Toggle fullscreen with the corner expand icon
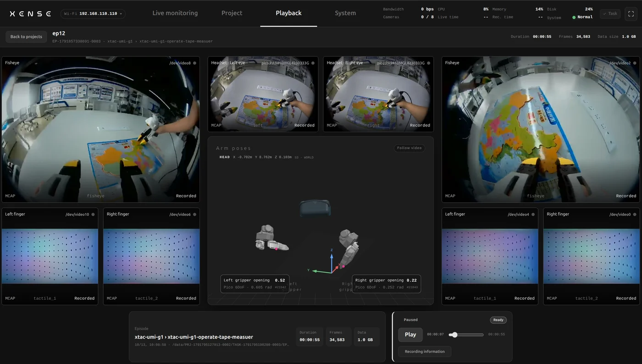 click(x=631, y=14)
